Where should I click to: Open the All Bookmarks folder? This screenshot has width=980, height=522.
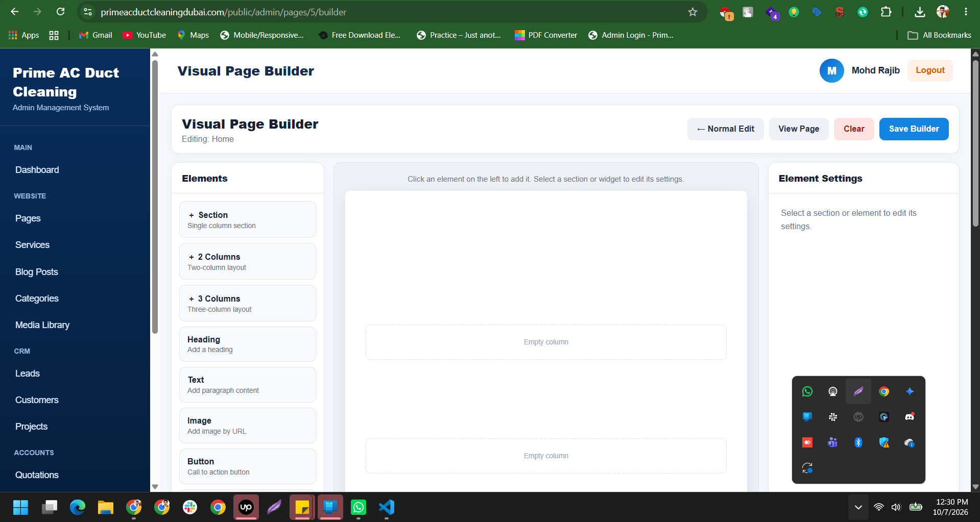[940, 35]
